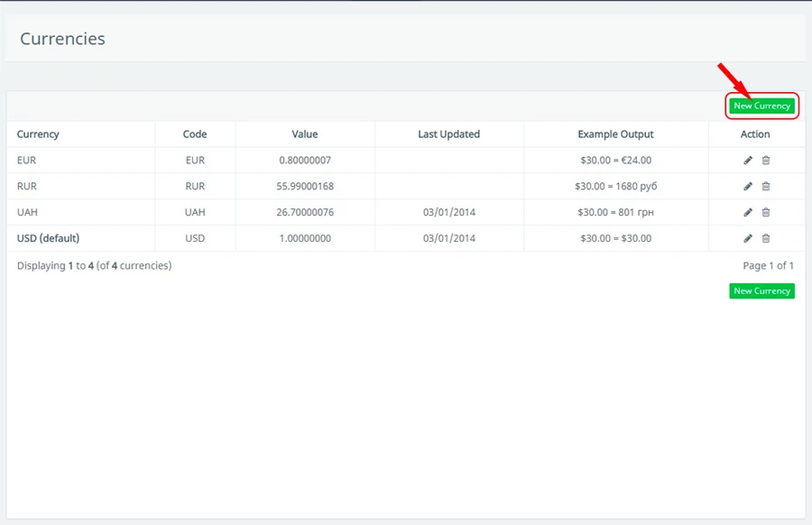Delete the EUR currency row
The width and height of the screenshot is (812, 525).
pyautogui.click(x=766, y=161)
